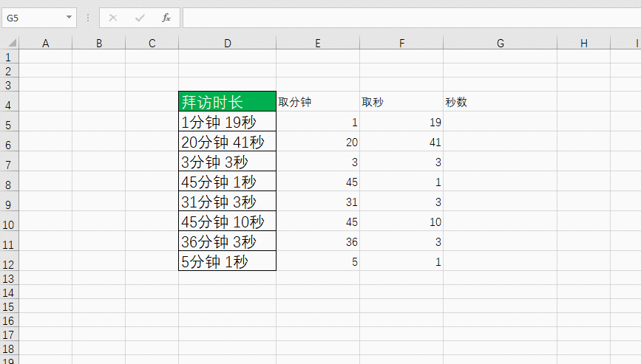Click cell E9 with value 31
This screenshot has height=364, width=641.
point(318,202)
